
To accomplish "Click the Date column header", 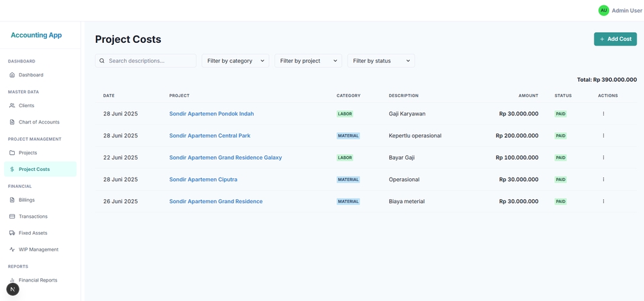I will [x=109, y=96].
